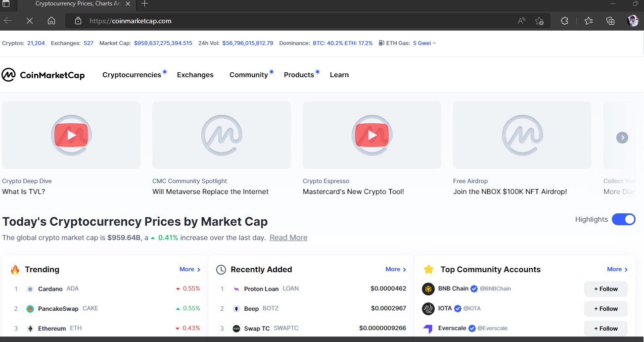Viewport: 644px width, 342px height.
Task: Click the 24h Vol value link
Action: tap(248, 43)
